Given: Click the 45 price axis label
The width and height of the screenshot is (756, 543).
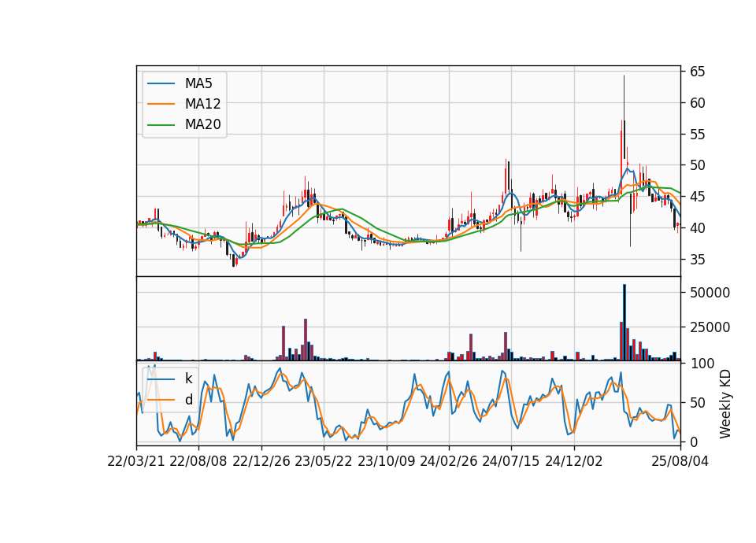Looking at the screenshot, I should pos(697,197).
